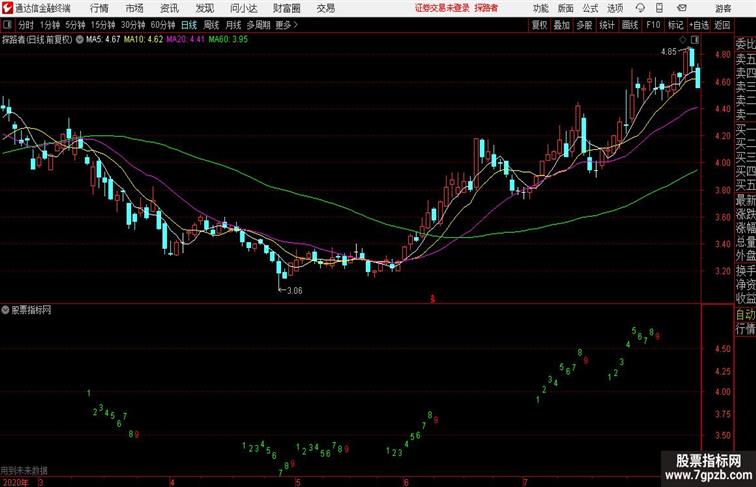Screen dimensions: 756x487
Task: Click the 用到未来数据 warning text
Action: 24,471
